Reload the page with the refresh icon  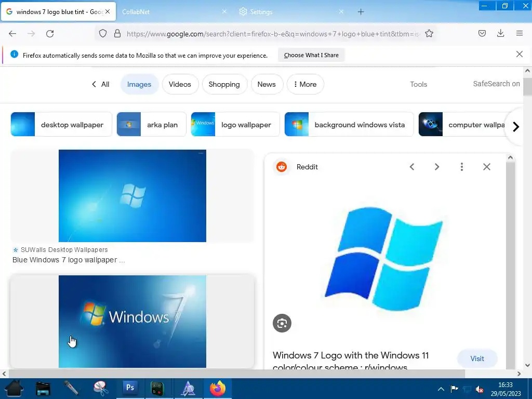[50, 34]
